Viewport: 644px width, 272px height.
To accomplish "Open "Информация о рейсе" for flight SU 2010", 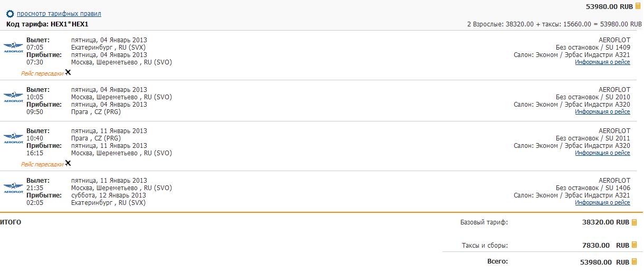I will (602, 112).
